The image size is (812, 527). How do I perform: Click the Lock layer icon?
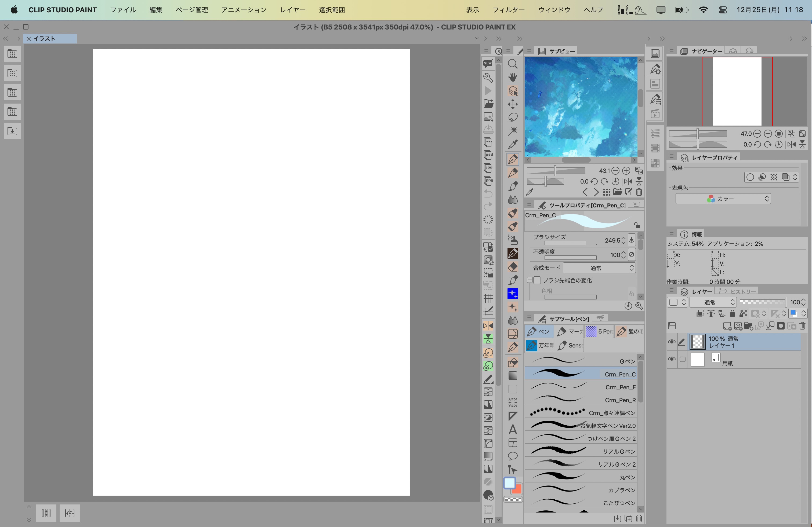tap(733, 313)
